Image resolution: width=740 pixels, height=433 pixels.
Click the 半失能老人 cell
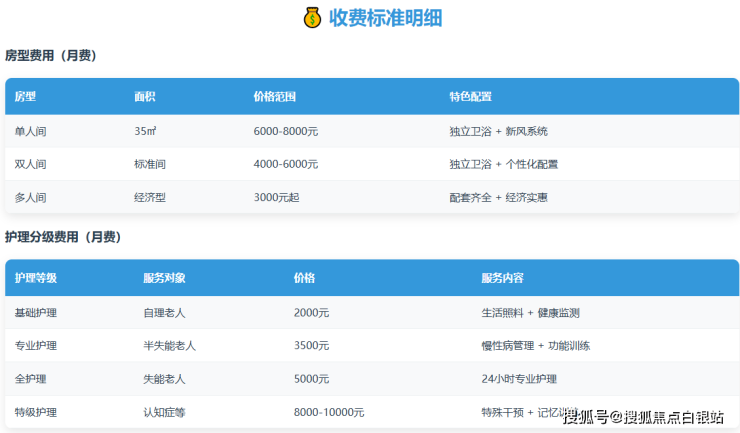(170, 345)
